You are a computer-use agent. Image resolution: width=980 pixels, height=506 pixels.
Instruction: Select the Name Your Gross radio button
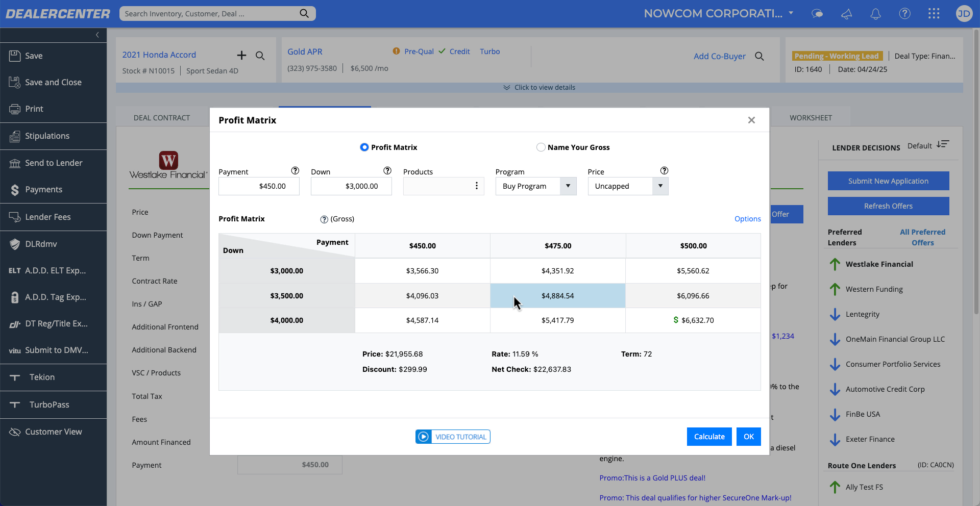[541, 147]
